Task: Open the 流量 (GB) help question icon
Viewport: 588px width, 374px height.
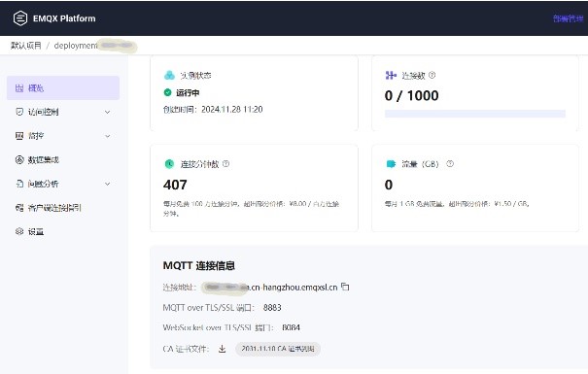Action: pos(450,164)
